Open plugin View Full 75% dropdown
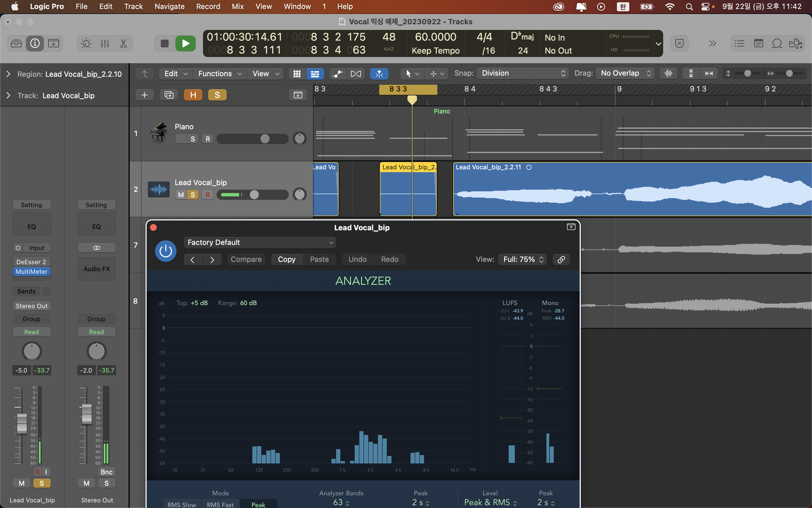 [x=522, y=259]
